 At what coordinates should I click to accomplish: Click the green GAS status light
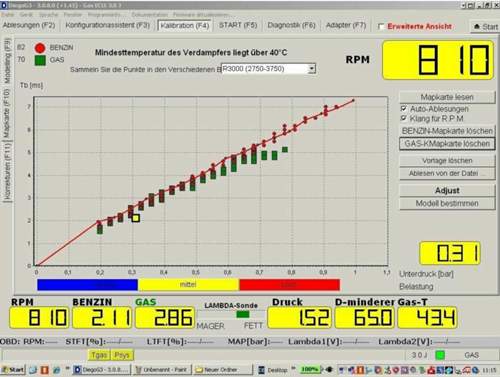(440, 355)
